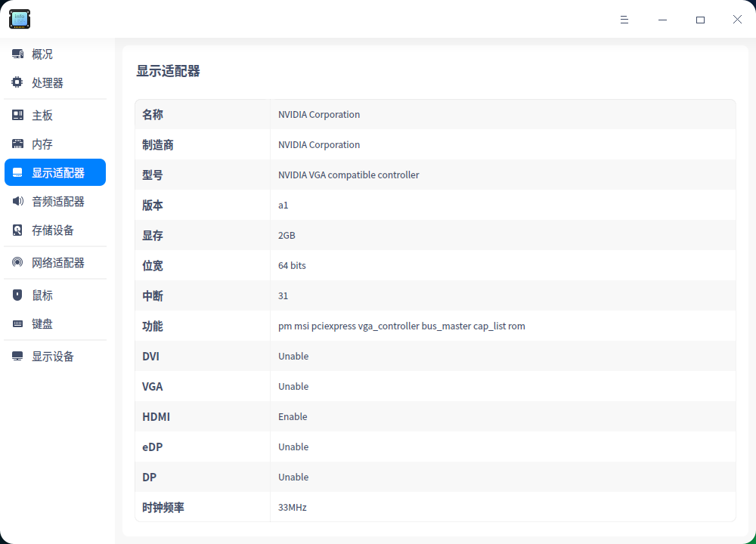Click the 版本 row label
756x544 pixels.
tap(153, 206)
